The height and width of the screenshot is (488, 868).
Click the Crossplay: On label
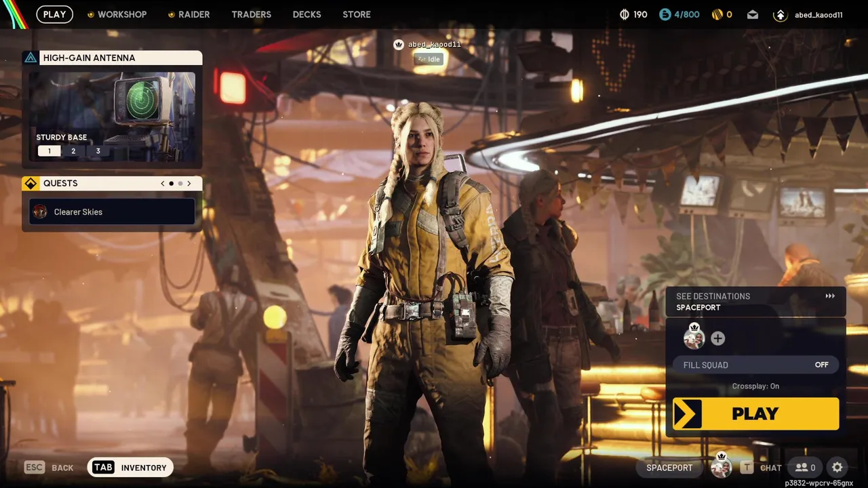pos(755,386)
